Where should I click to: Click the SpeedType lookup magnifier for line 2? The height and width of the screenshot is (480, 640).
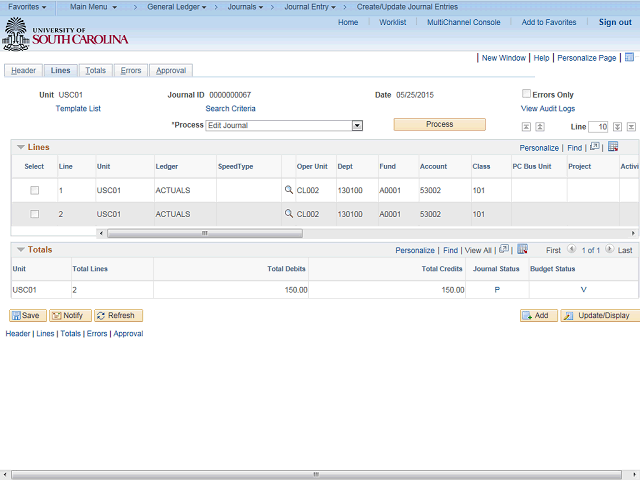[289, 213]
